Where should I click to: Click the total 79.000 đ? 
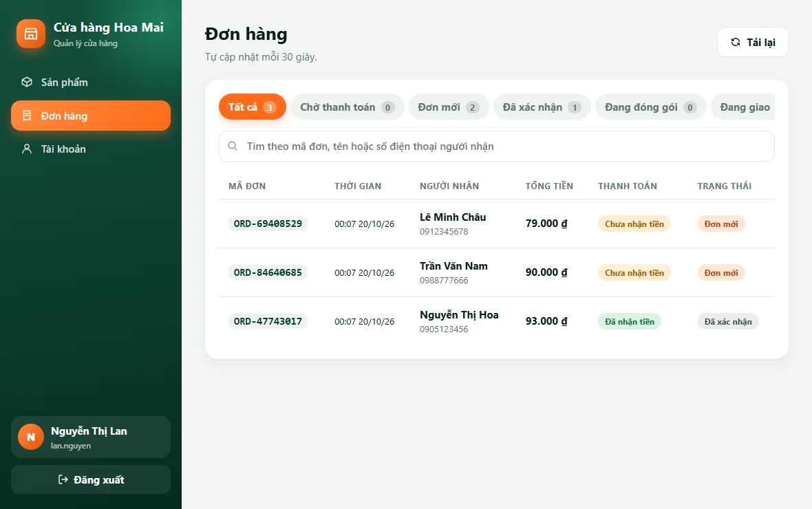click(546, 223)
